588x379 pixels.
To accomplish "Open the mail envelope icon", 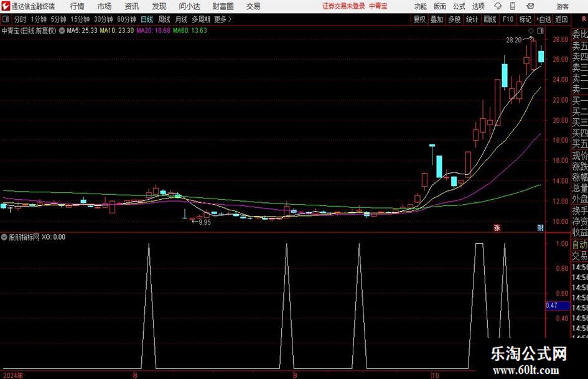I will click(x=530, y=6).
